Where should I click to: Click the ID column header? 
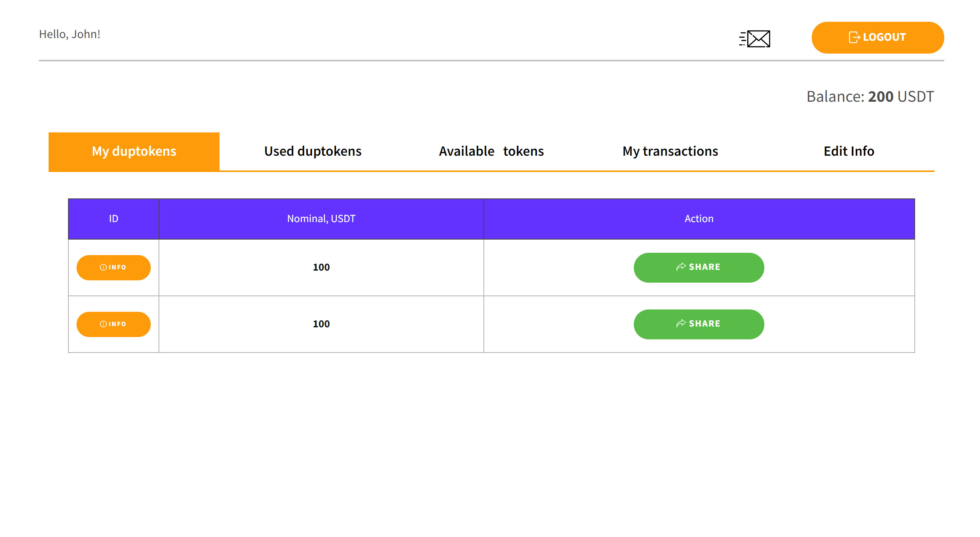tap(113, 219)
